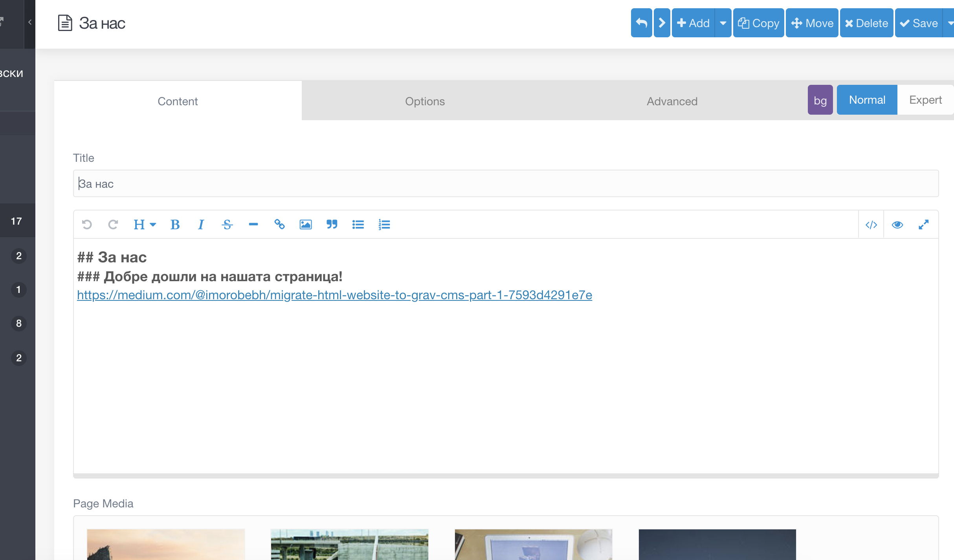Screen dimensions: 954x560
Task: Click the Delete button
Action: [x=867, y=23]
